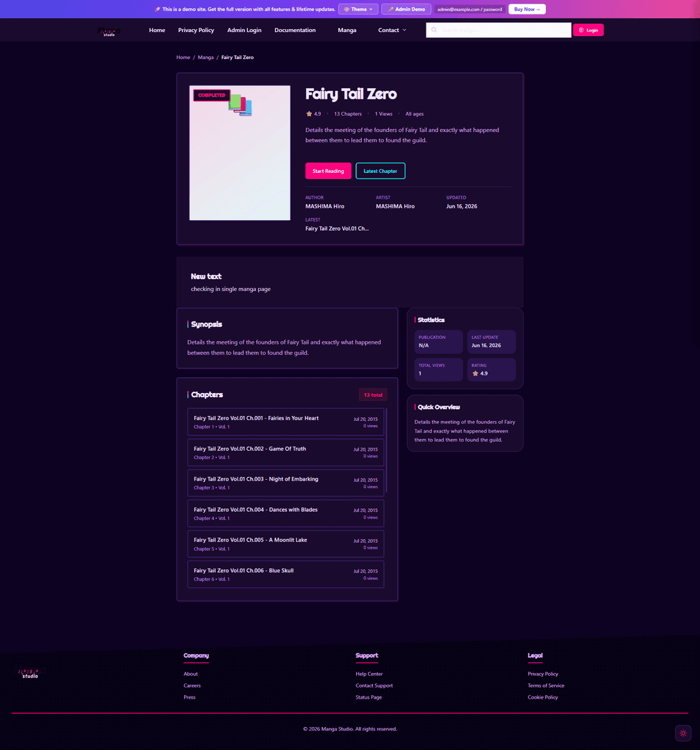The image size is (700, 750).
Task: Open the Theme dropdown in banner
Action: [x=358, y=9]
